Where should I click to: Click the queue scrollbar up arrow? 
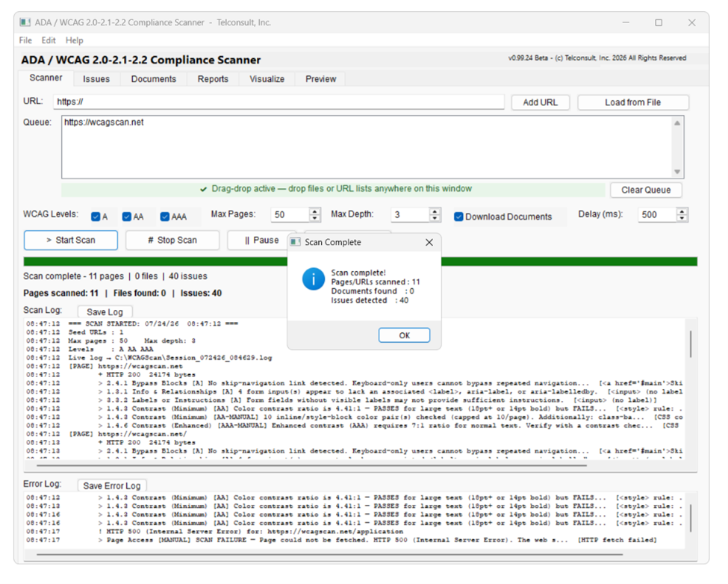click(677, 123)
